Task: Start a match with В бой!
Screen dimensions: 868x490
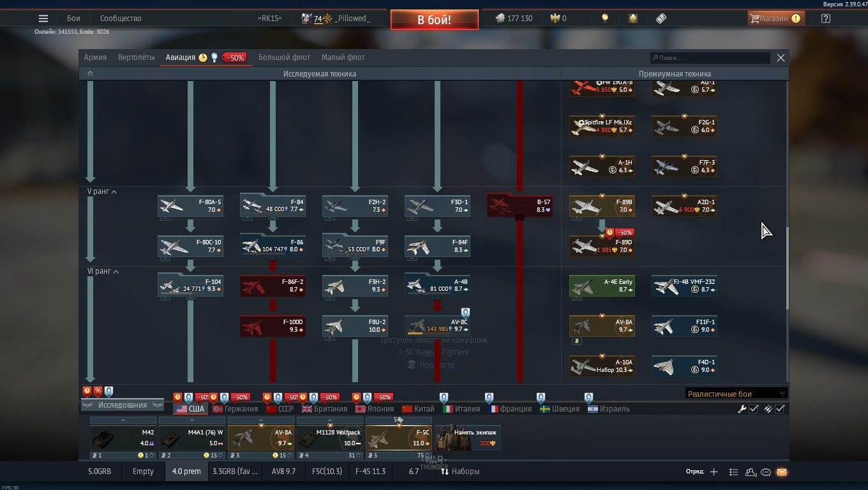Action: click(x=434, y=20)
